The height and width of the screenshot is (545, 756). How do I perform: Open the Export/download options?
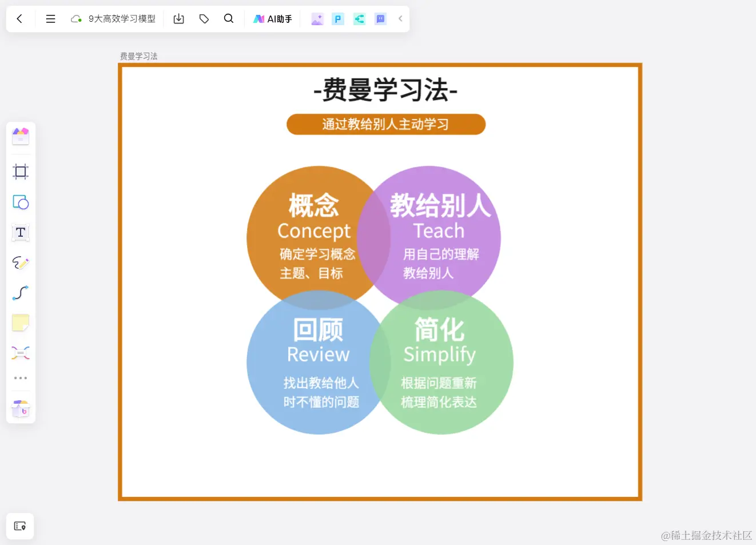(x=178, y=18)
